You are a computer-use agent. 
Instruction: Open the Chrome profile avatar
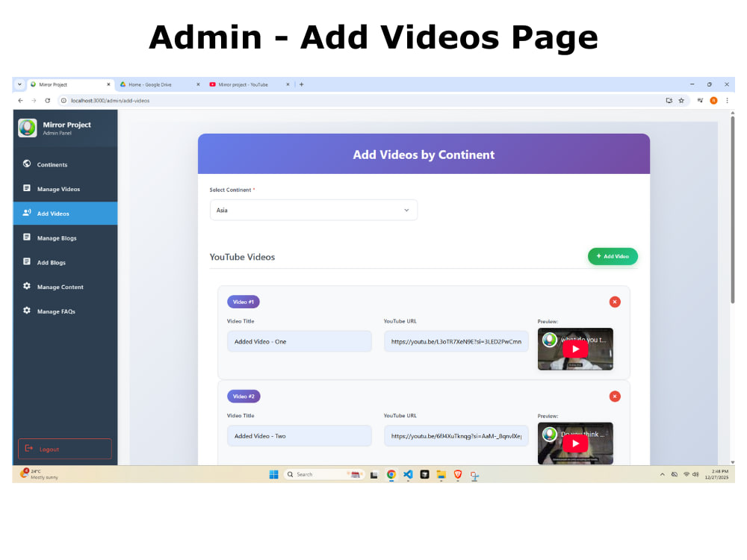[713, 101]
